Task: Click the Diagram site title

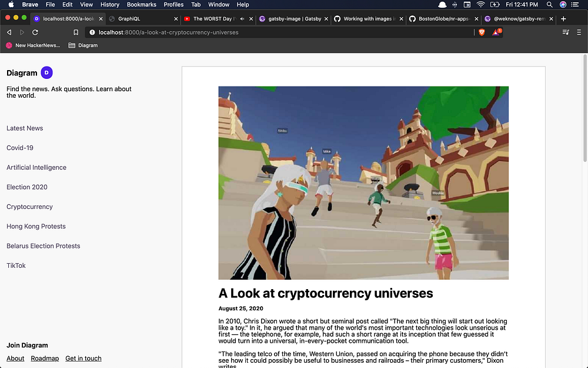Action: pos(22,73)
